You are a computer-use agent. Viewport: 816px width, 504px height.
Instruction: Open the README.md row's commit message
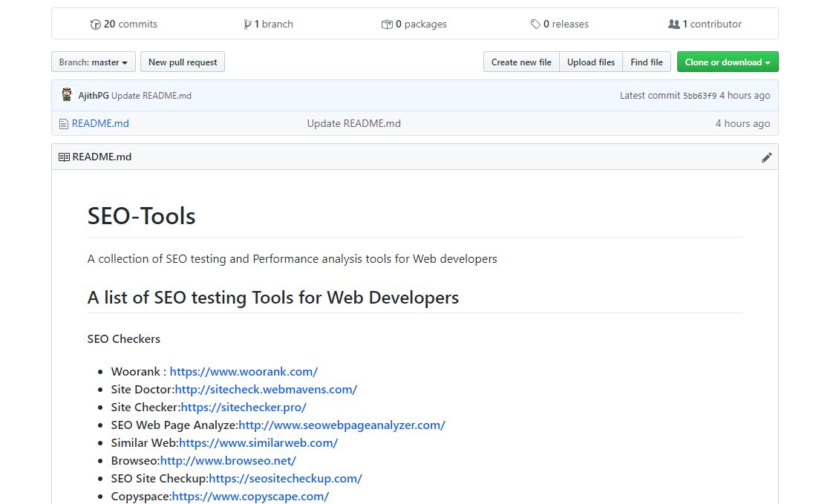(354, 124)
